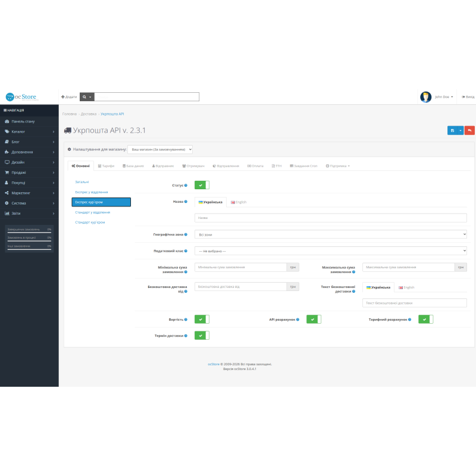Click the info icon next to Географічна зона
The image size is (476, 476).
[186, 234]
